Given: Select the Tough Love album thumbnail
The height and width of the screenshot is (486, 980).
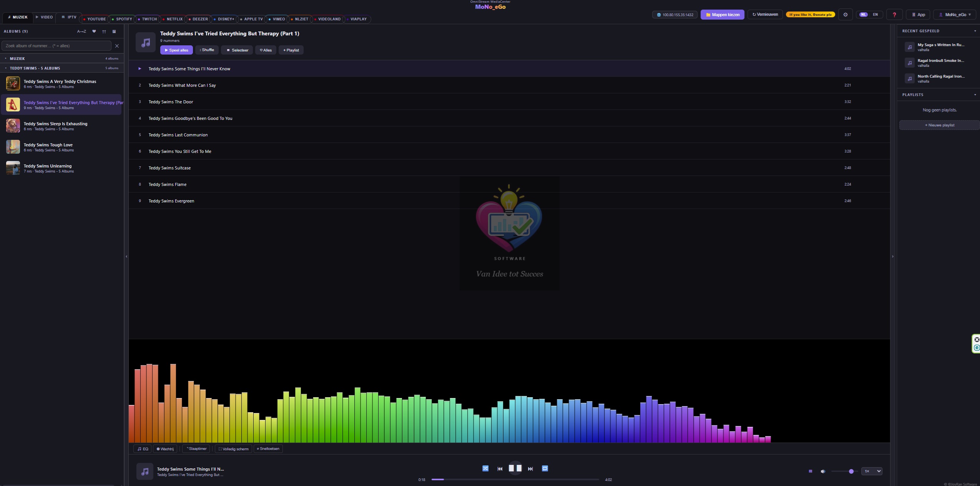Looking at the screenshot, I should point(13,147).
